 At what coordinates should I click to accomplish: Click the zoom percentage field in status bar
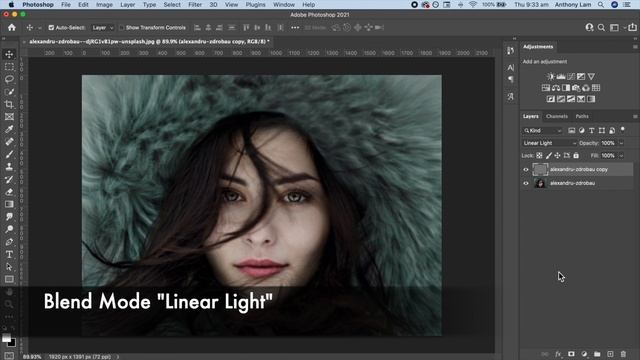[x=31, y=357]
